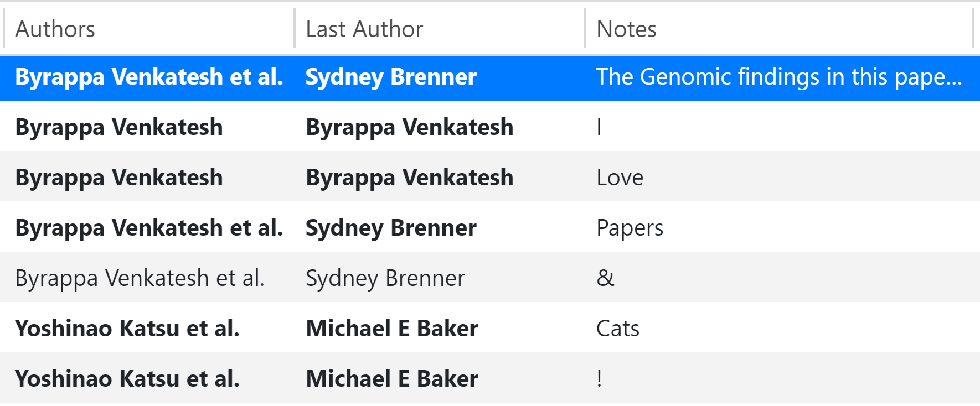Click the single "I" note cell
980x406 pixels.
tap(599, 127)
